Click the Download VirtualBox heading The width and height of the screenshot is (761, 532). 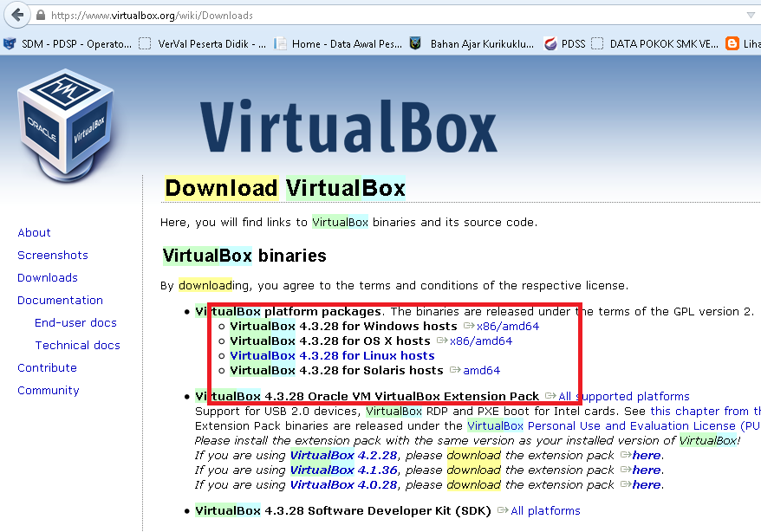point(285,188)
